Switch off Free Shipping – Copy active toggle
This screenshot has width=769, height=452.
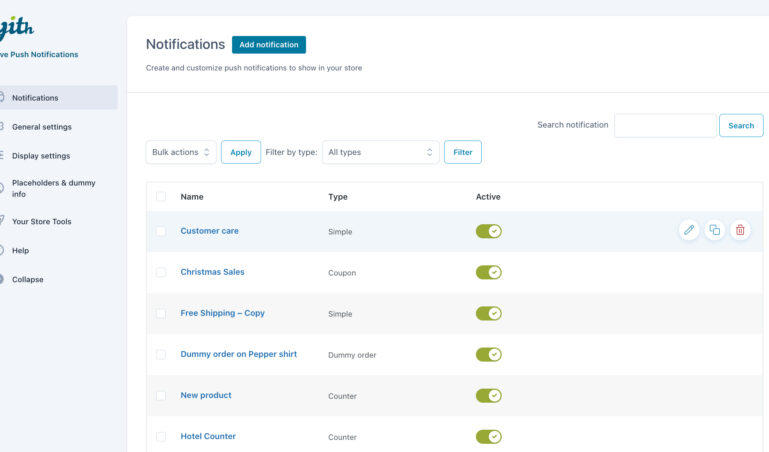click(x=488, y=314)
